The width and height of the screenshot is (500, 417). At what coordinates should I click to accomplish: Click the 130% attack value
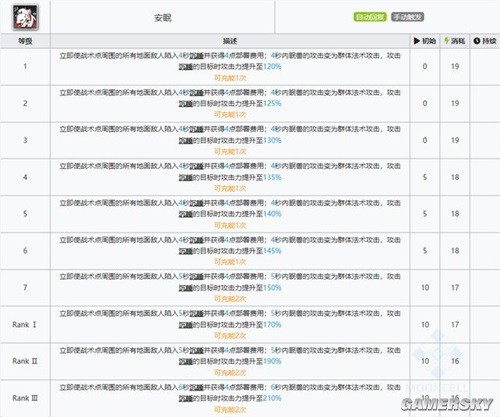click(272, 140)
